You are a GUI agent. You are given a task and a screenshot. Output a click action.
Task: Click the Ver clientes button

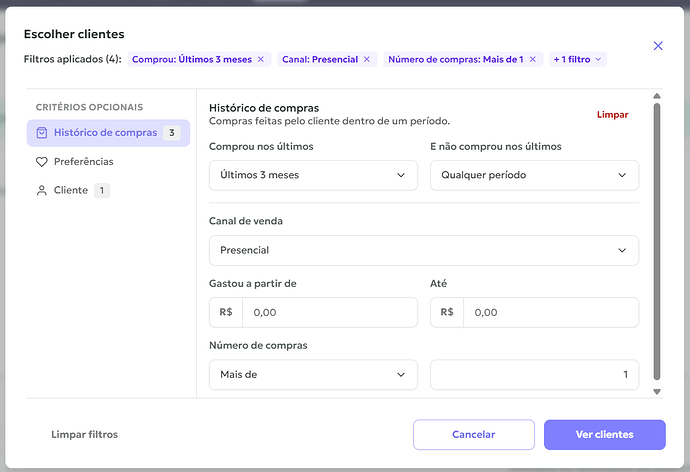click(x=605, y=435)
